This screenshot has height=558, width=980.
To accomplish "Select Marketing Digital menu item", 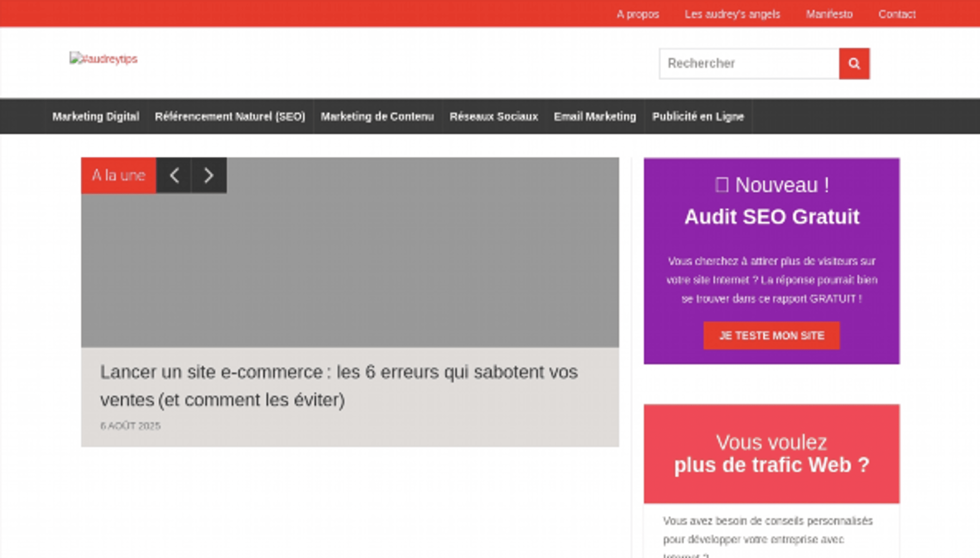I will coord(96,116).
